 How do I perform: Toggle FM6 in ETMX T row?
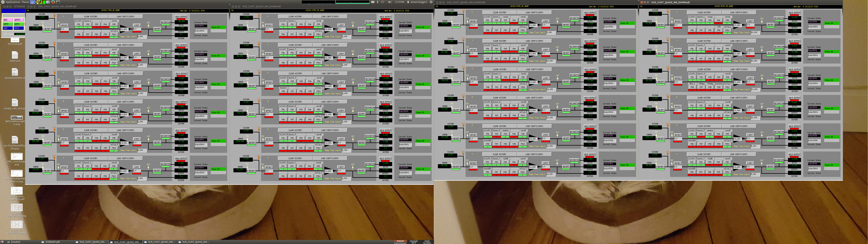pos(488,59)
